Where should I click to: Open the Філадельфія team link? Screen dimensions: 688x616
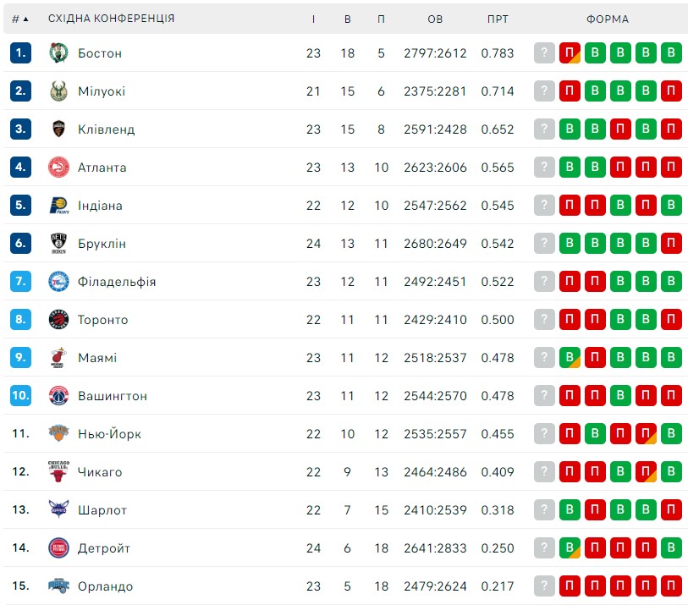[x=117, y=282]
